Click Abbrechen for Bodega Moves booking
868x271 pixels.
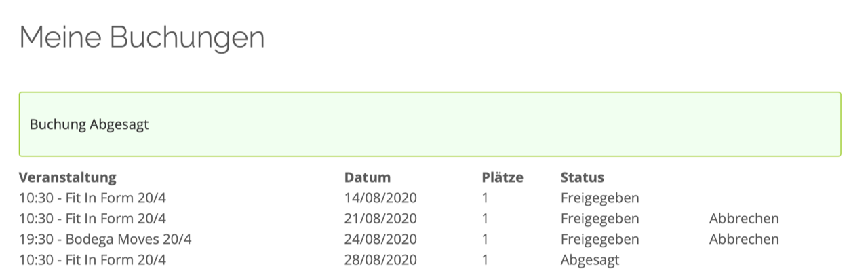pyautogui.click(x=744, y=239)
